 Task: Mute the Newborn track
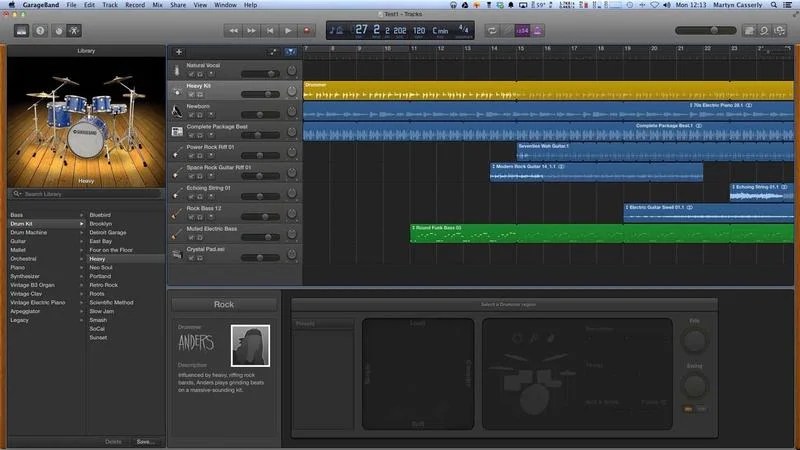[191, 115]
